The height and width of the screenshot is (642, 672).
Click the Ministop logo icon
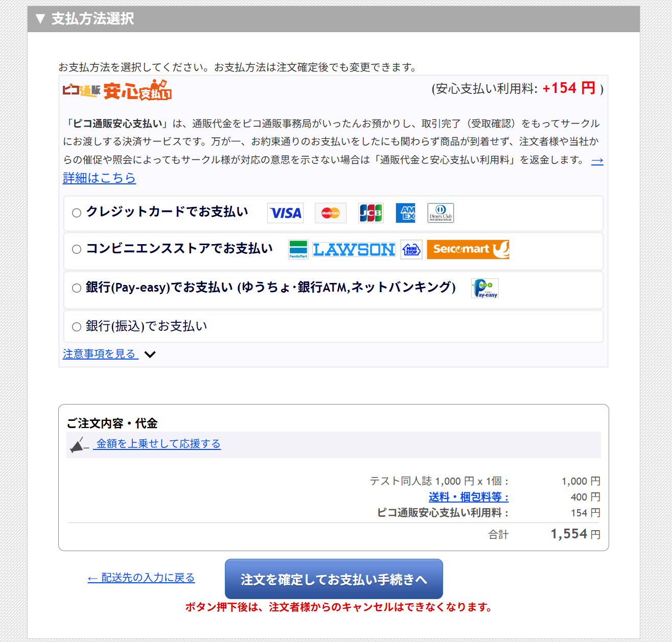pos(411,249)
